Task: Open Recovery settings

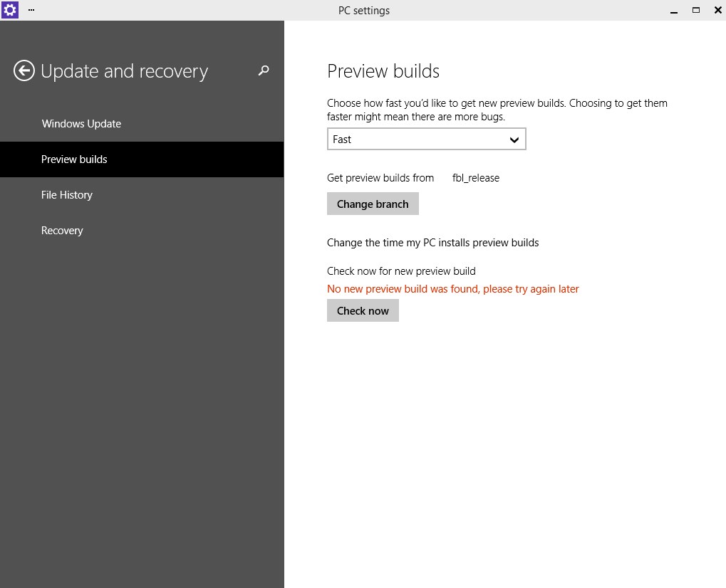Action: click(142, 231)
